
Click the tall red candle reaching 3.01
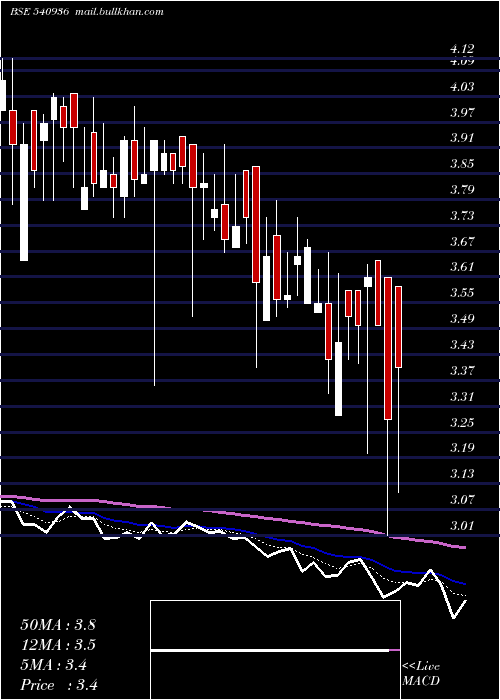(x=388, y=348)
